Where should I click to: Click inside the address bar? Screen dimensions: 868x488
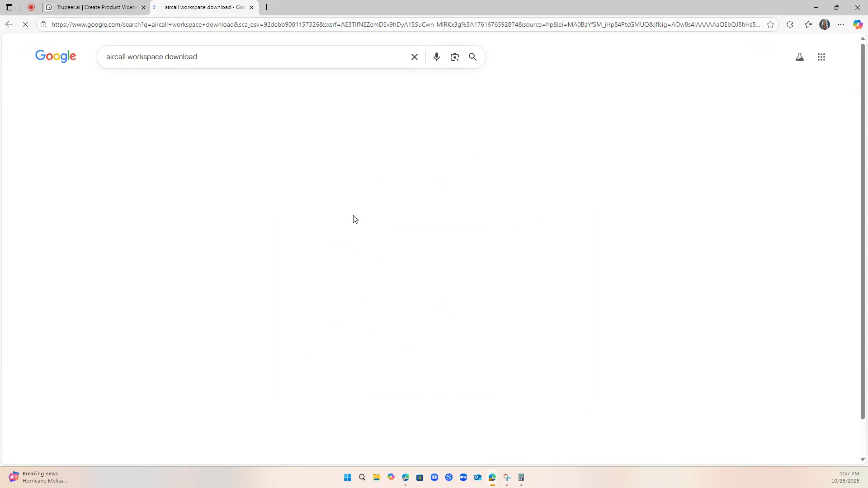[271, 24]
